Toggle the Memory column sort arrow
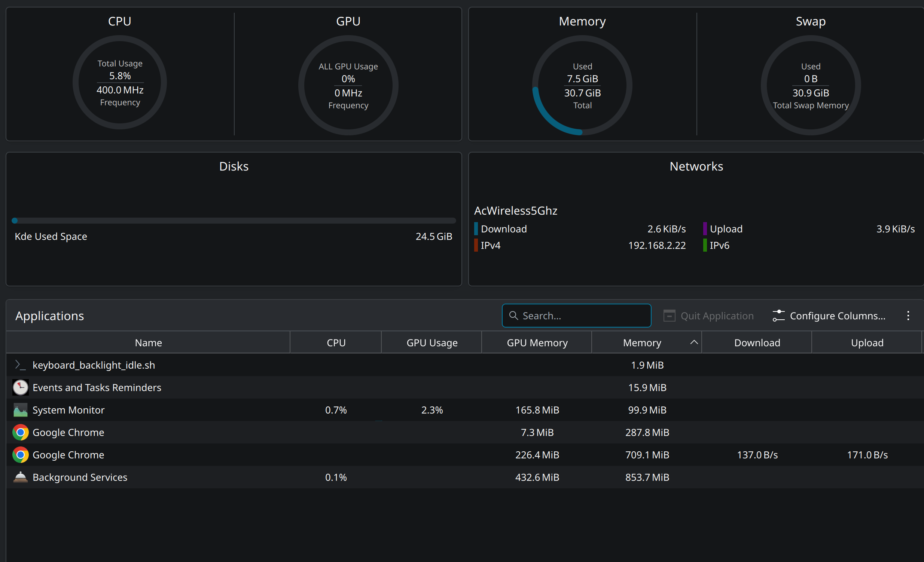924x562 pixels. (x=694, y=342)
